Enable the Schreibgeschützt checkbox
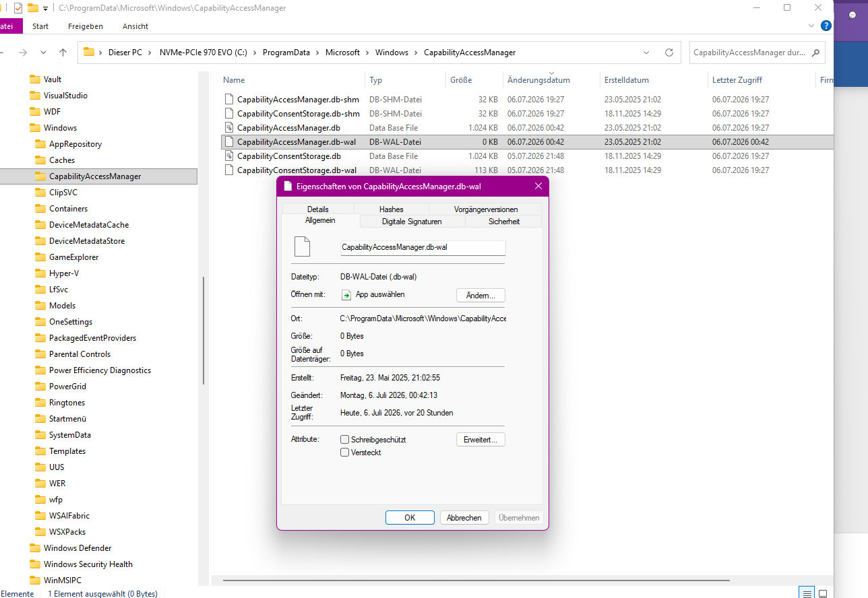 [345, 440]
